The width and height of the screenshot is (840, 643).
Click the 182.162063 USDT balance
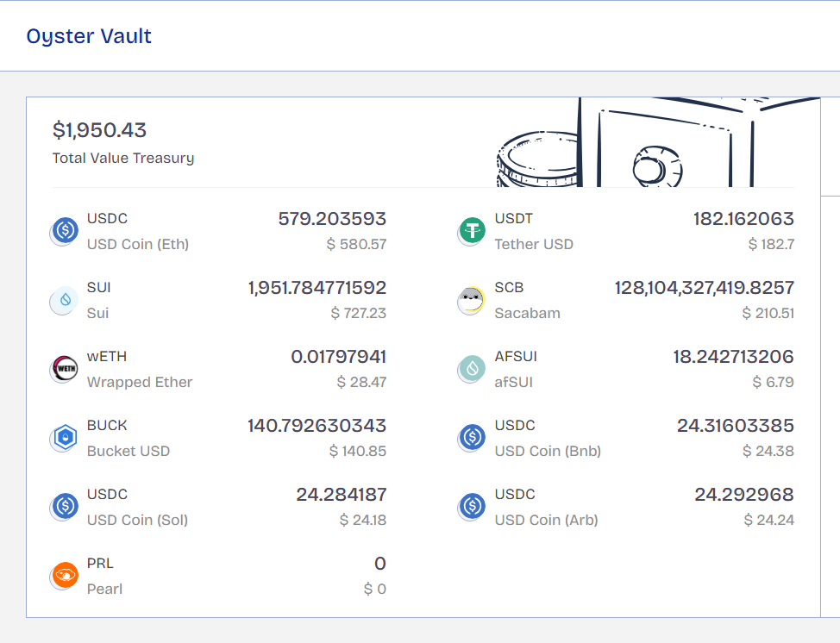click(x=743, y=218)
